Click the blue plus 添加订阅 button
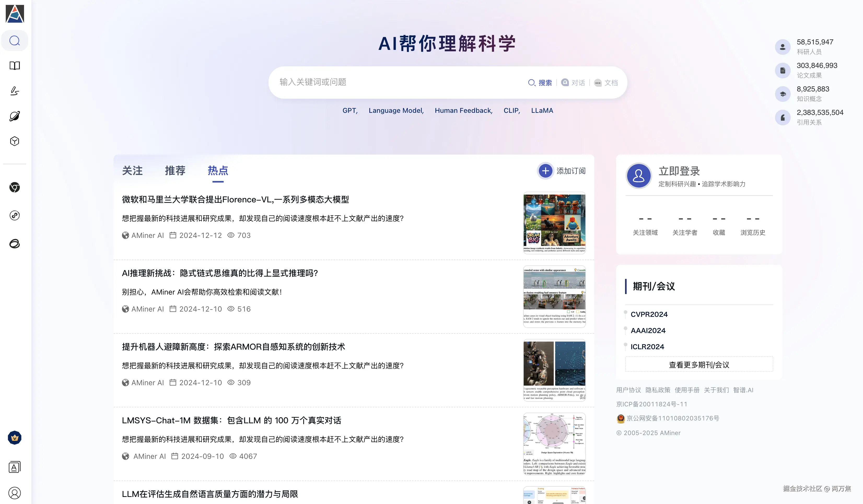863x504 pixels. tap(545, 171)
